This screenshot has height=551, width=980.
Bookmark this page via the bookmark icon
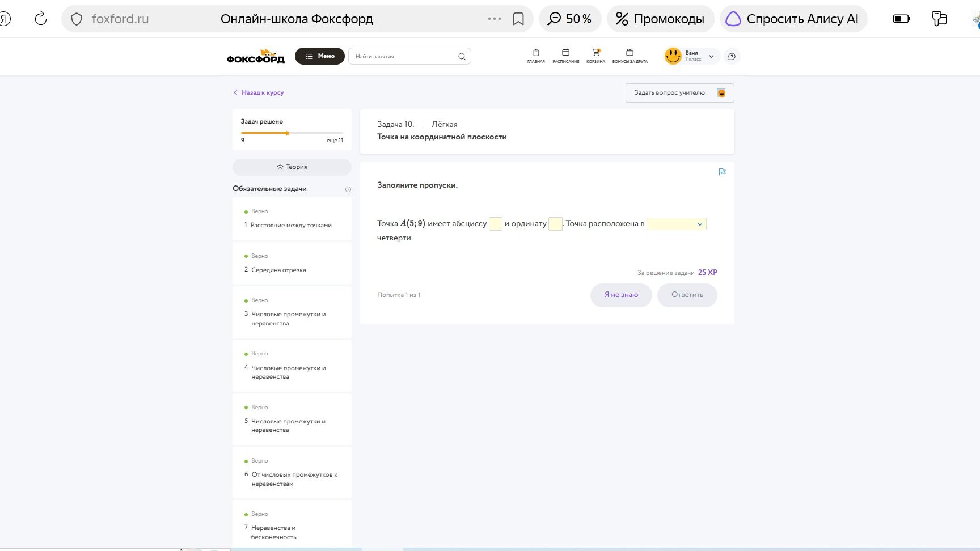(518, 19)
